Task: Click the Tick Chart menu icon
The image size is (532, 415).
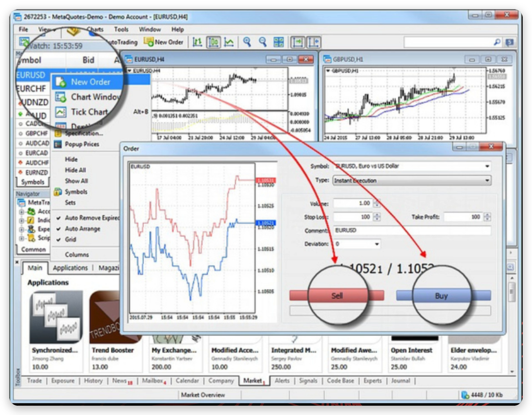Action: click(60, 112)
